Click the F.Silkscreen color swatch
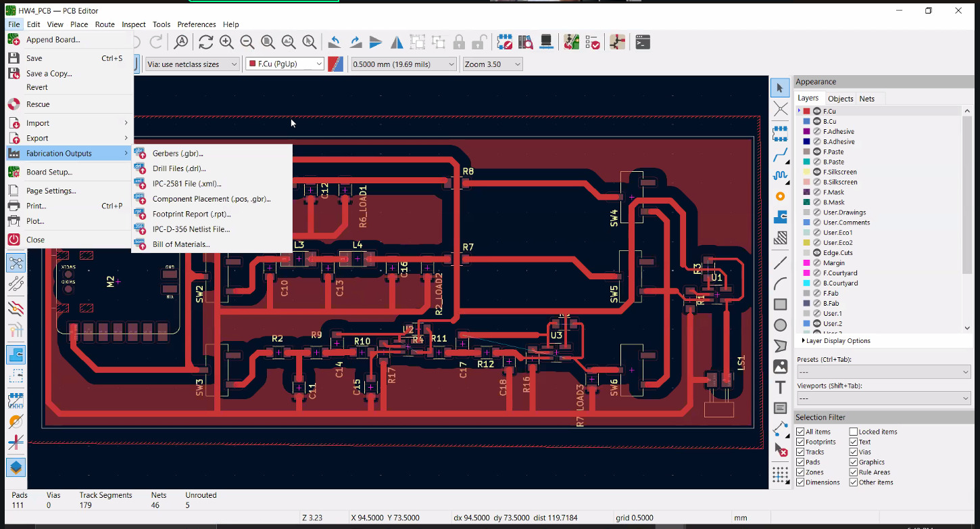The width and height of the screenshot is (980, 529). coord(806,172)
